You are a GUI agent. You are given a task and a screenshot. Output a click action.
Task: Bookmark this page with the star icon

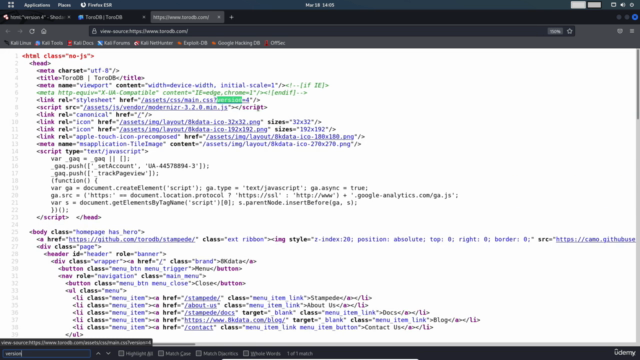(569, 31)
